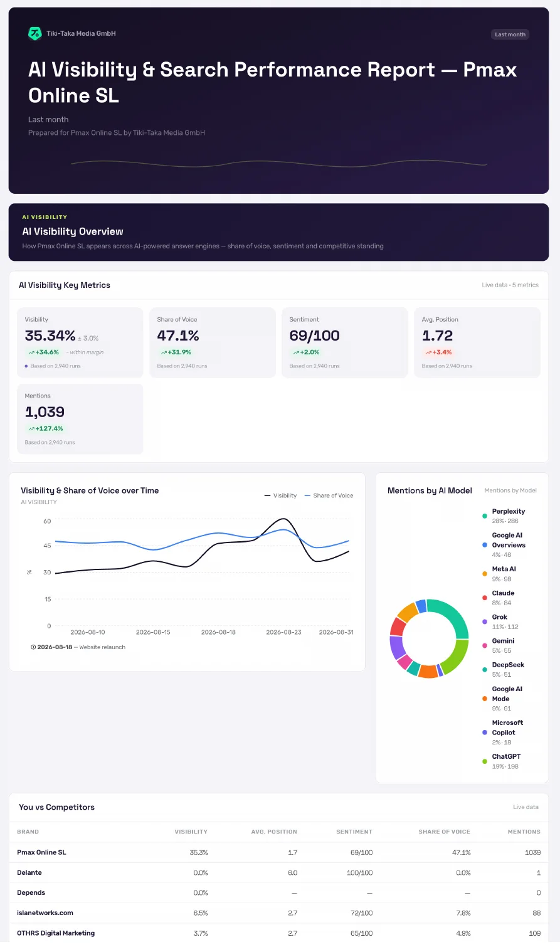Click the Live data 5 metrics label
The height and width of the screenshot is (952, 560).
[510, 285]
